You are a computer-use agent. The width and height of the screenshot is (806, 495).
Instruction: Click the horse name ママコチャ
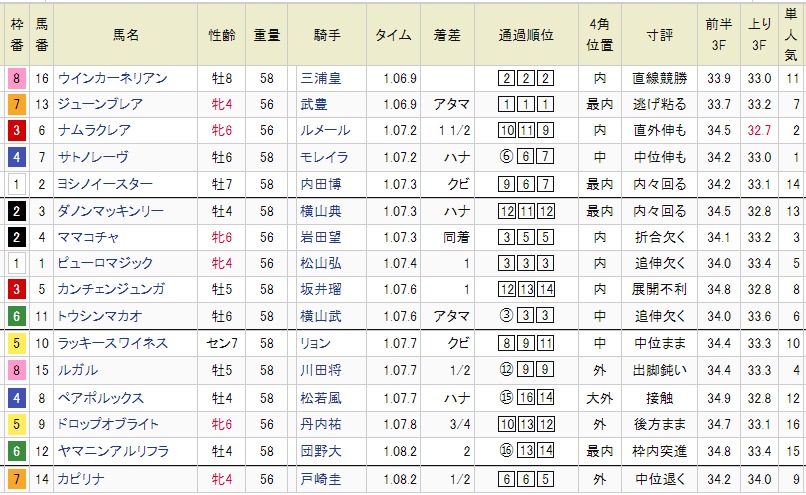point(90,236)
